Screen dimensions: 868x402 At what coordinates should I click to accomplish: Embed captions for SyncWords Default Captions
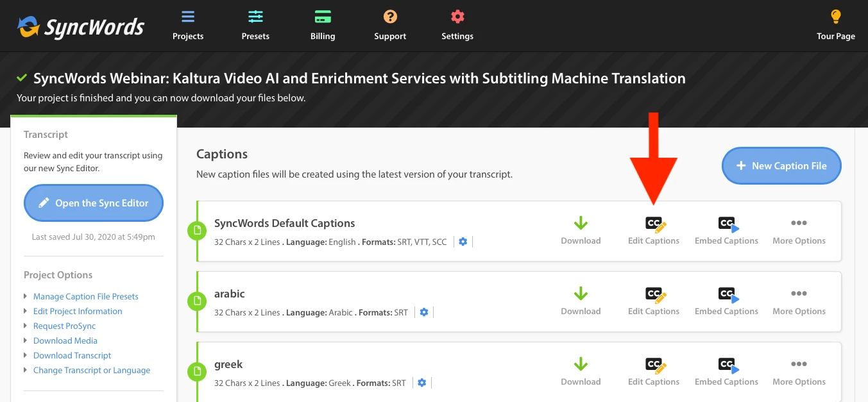726,231
